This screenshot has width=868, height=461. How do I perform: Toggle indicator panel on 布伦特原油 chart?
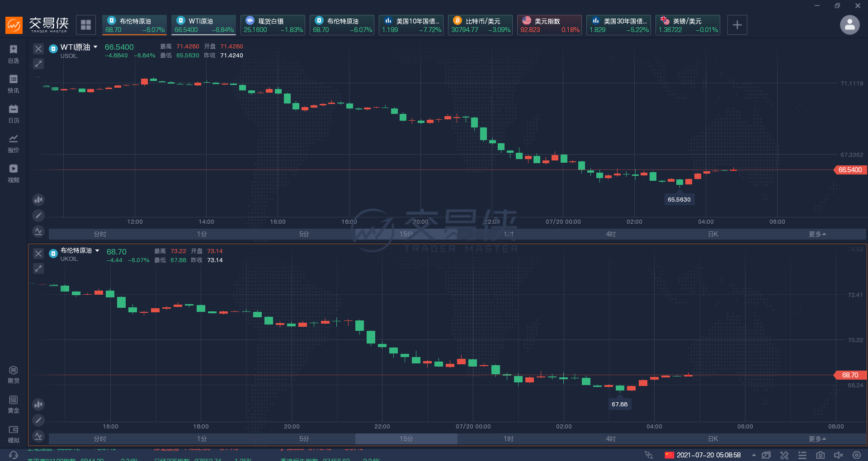click(x=38, y=436)
